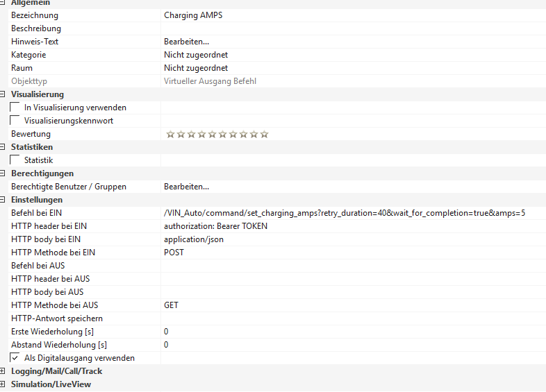Image resolution: width=546 pixels, height=392 pixels.
Task: Collapse the Berechtigungen section
Action: (2, 173)
